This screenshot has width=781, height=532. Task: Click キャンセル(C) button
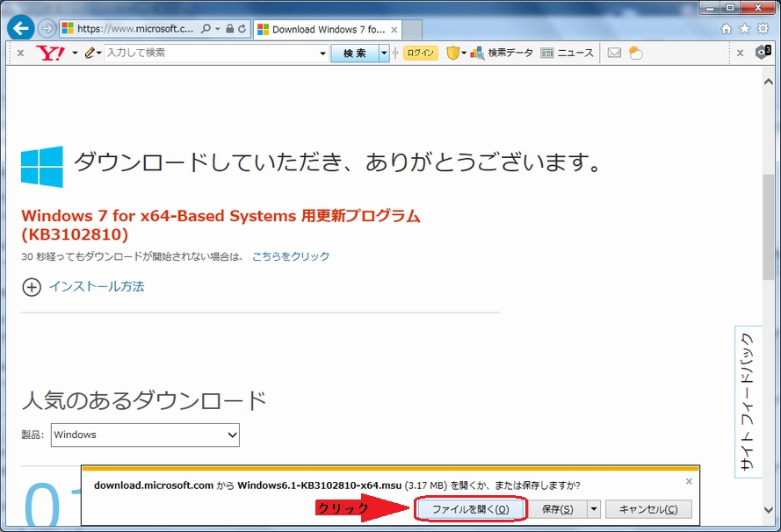point(648,509)
